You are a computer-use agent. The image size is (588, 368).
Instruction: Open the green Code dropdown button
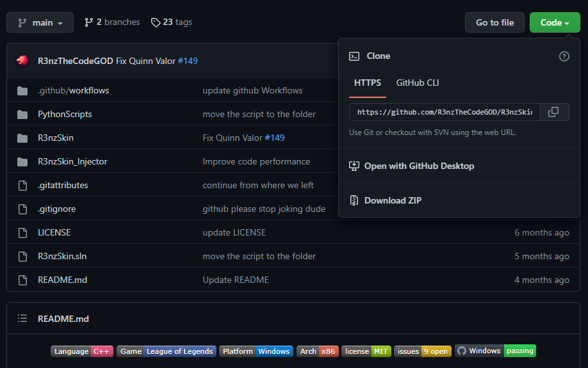[555, 22]
